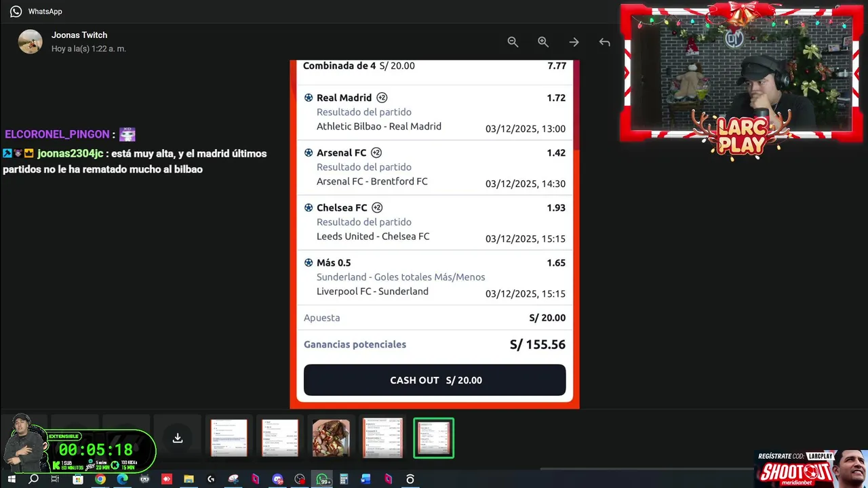
Task: Click the Leeds United - Chelsea FC match
Action: 373,236
